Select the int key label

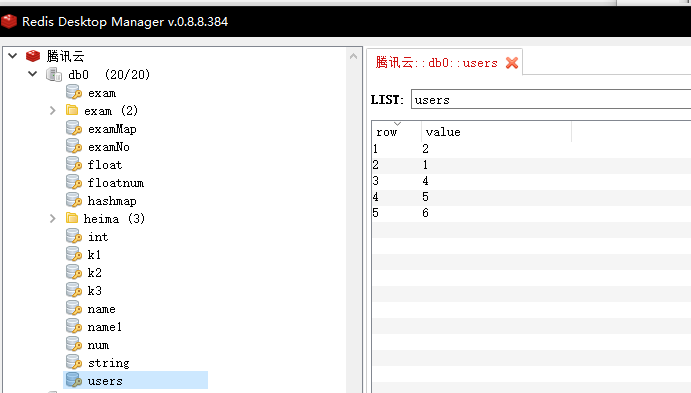click(x=98, y=237)
